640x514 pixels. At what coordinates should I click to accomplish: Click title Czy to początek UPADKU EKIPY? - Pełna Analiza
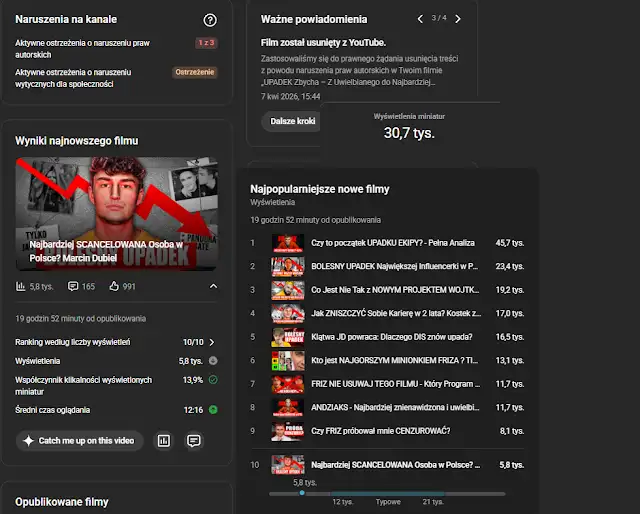(x=393, y=243)
